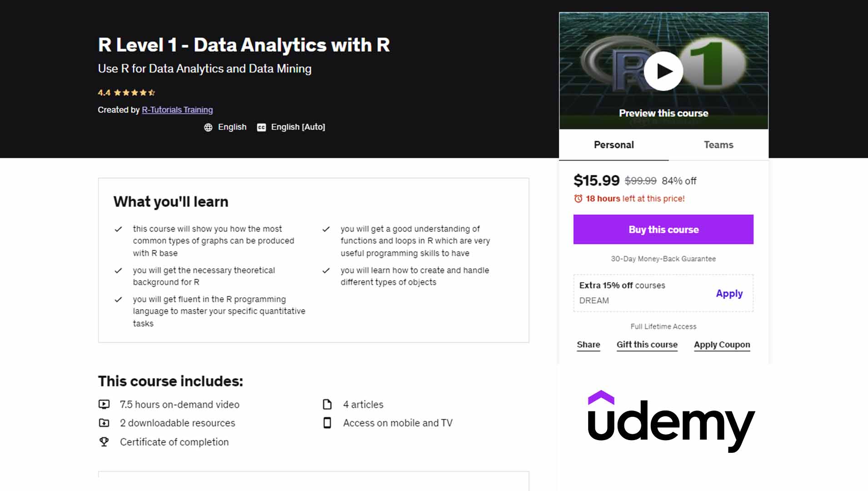The height and width of the screenshot is (491, 868).
Task: Switch to the Teams tab
Action: pos(718,145)
